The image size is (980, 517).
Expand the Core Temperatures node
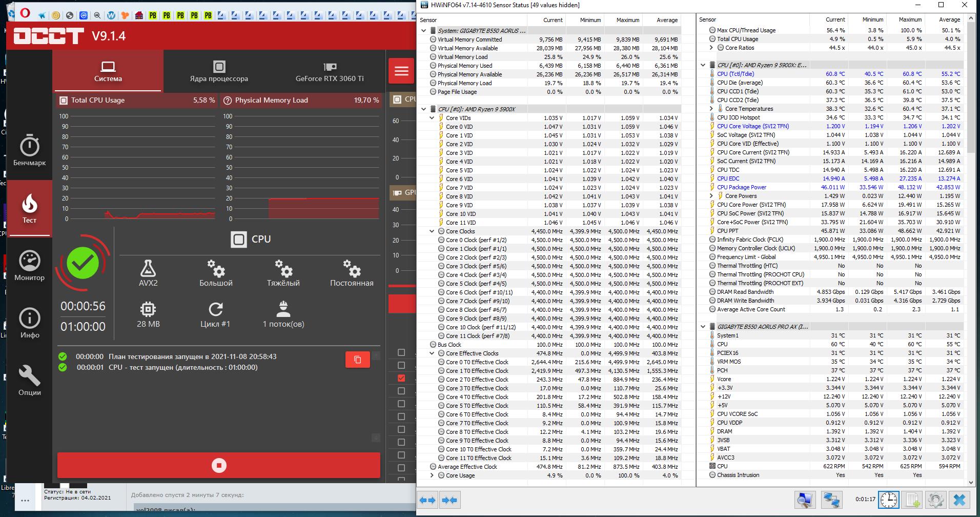[711, 109]
